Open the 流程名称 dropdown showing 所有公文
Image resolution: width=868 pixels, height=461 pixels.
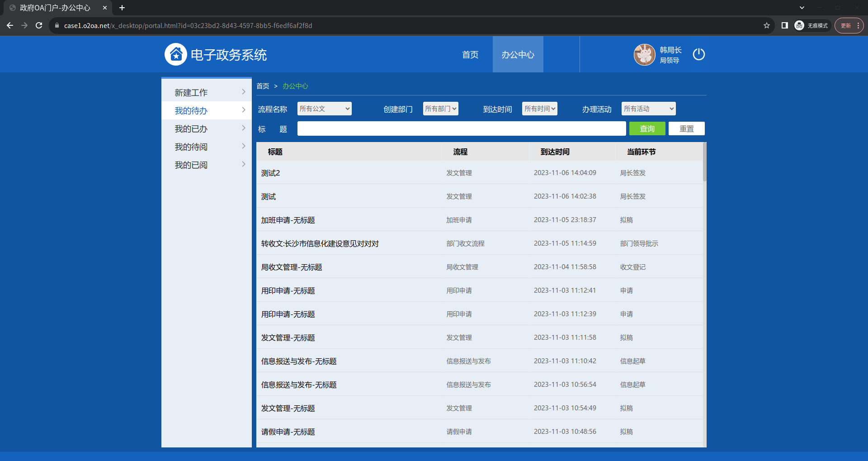(324, 109)
